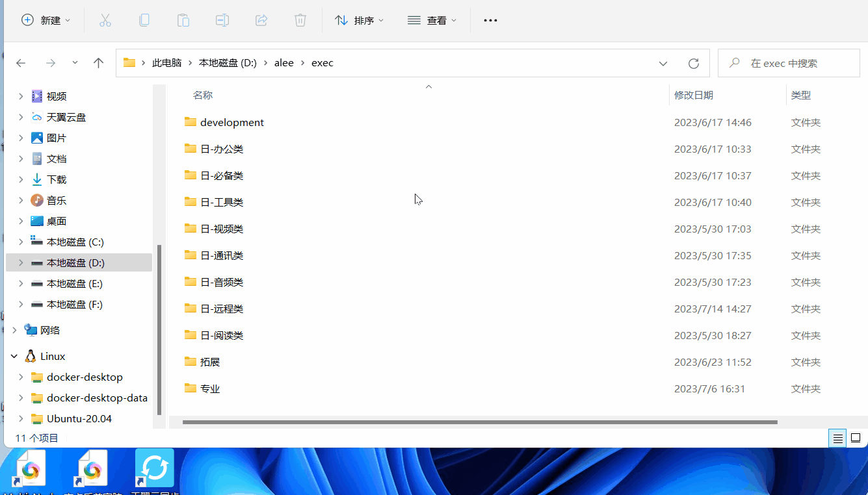Click the navigation pane vertical scrollbar
Viewport: 868px width, 495px height.
159,331
